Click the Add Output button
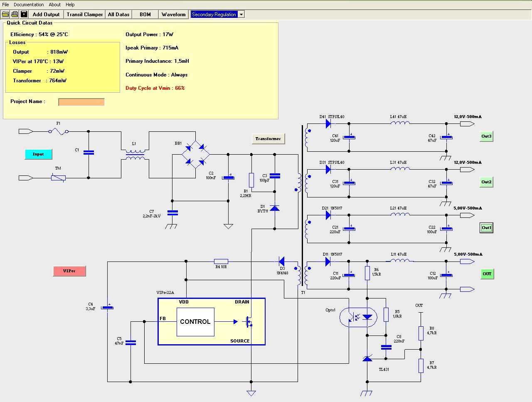Image resolution: width=532 pixels, height=402 pixels. point(46,14)
